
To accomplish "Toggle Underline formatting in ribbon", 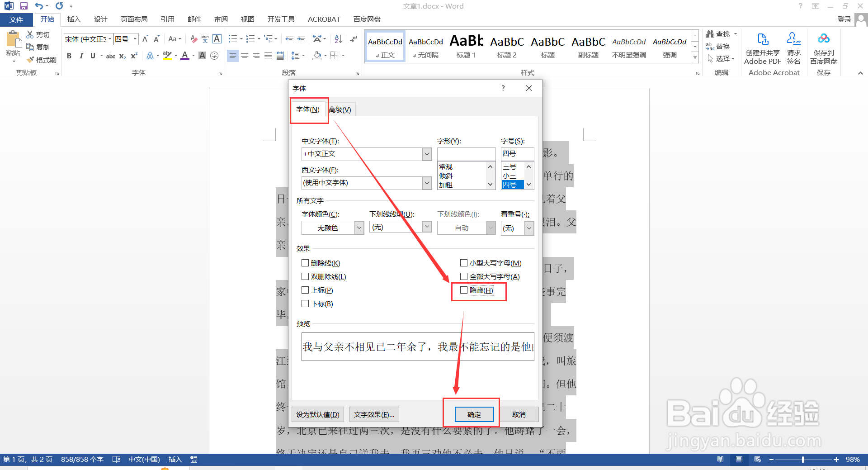I will pos(93,56).
